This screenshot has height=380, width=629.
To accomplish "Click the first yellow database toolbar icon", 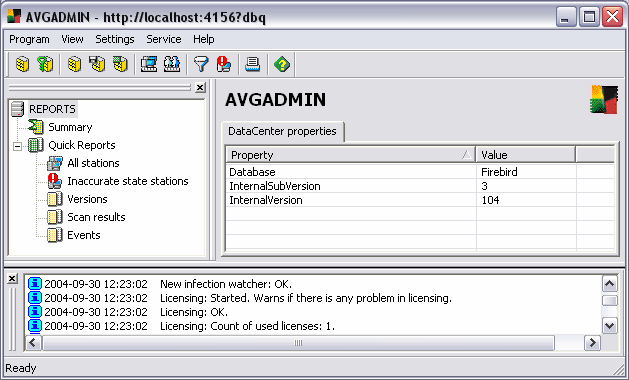I will (22, 64).
